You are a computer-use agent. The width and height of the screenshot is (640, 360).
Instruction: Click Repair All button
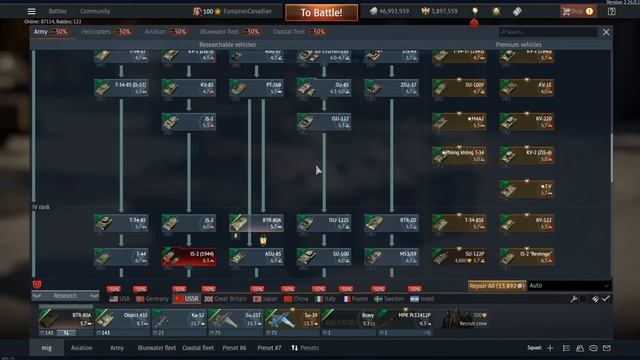(x=497, y=286)
